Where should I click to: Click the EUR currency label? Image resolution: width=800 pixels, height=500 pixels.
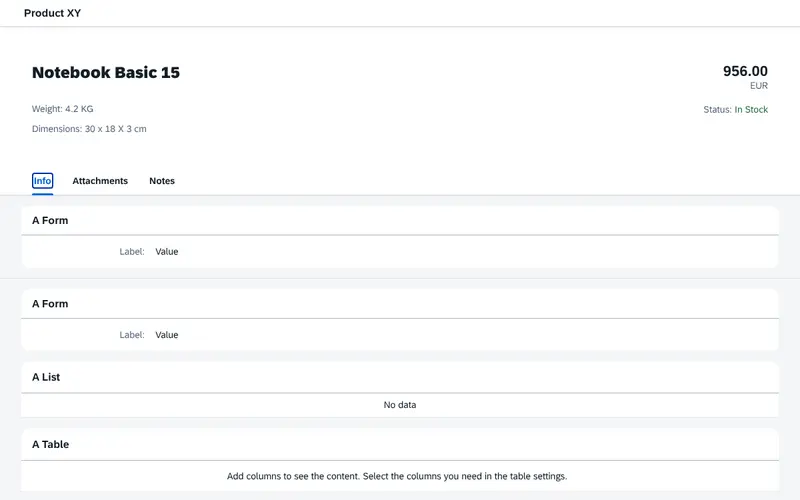pyautogui.click(x=759, y=86)
